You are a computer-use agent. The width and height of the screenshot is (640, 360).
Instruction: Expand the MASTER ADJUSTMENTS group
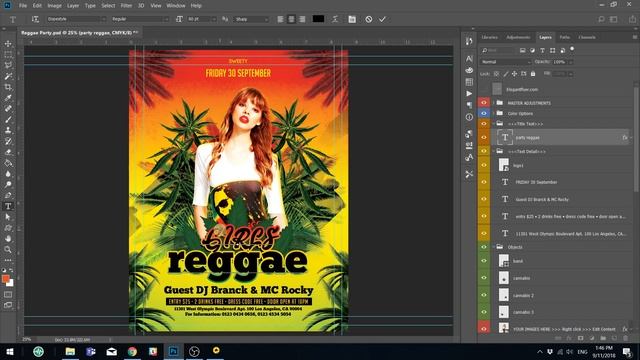tap(493, 103)
